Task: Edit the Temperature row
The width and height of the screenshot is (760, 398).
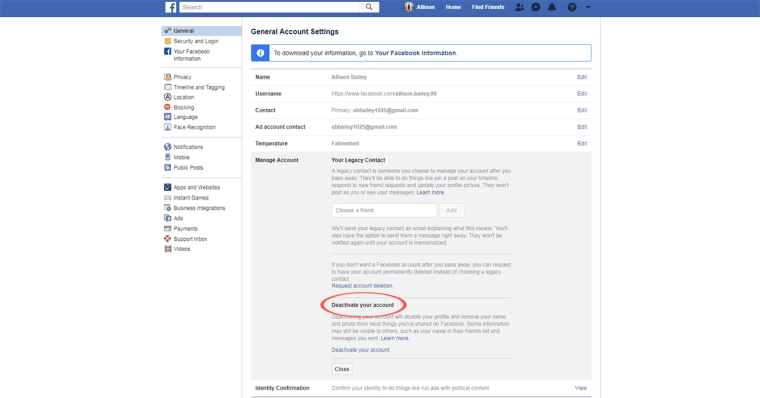Action: point(582,143)
